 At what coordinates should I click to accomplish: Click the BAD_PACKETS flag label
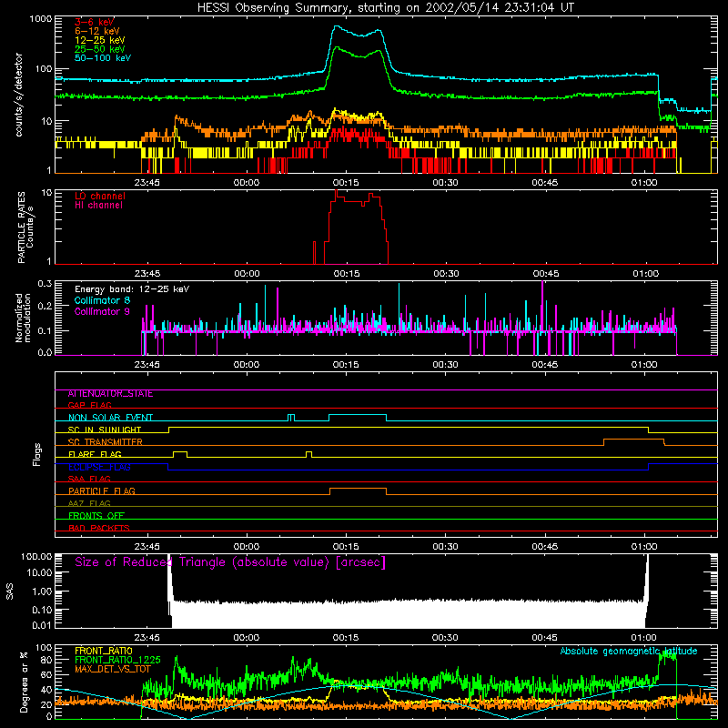[99, 528]
